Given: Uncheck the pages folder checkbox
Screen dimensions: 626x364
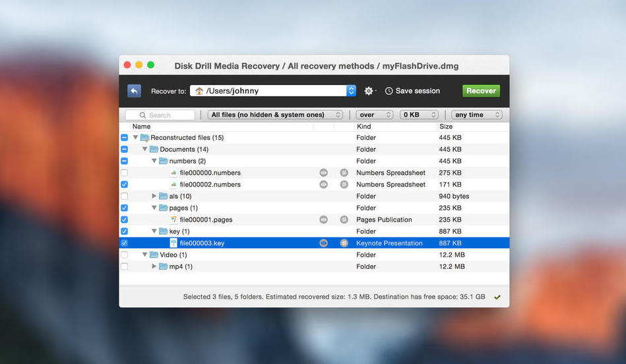Looking at the screenshot, I should click(124, 208).
